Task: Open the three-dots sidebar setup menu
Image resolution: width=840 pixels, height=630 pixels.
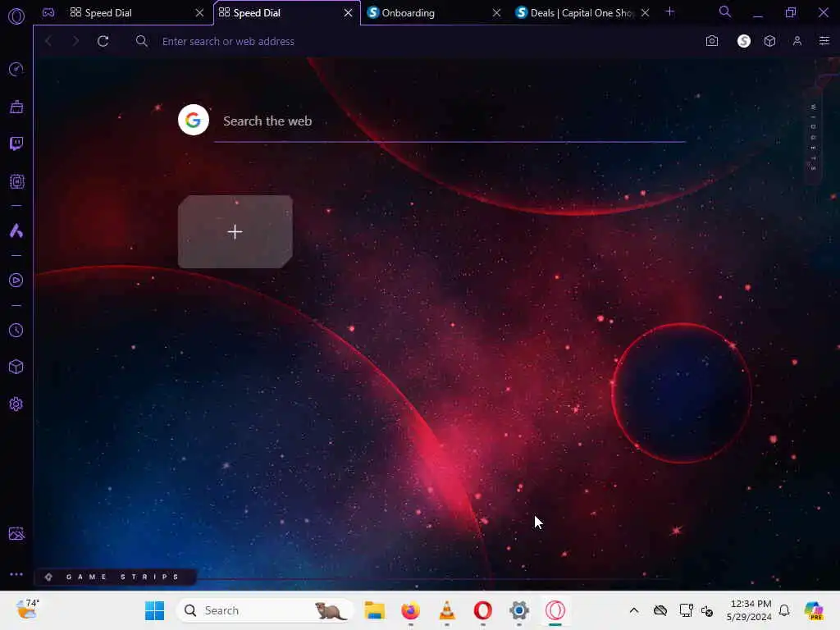Action: 16,574
